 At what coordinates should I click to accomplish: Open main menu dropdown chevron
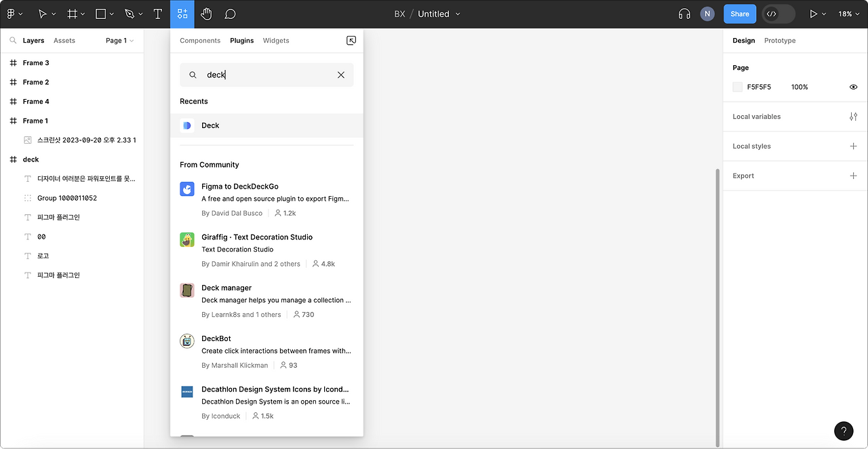pos(20,14)
